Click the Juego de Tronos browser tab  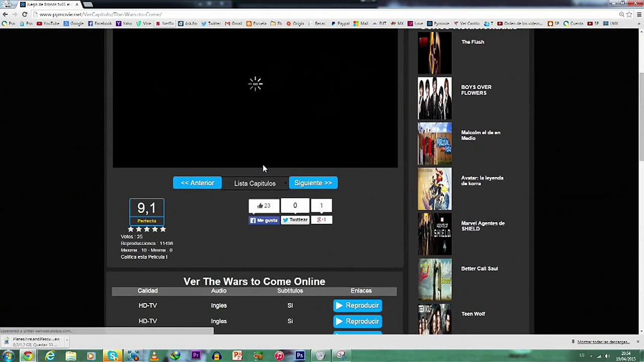[x=49, y=5]
